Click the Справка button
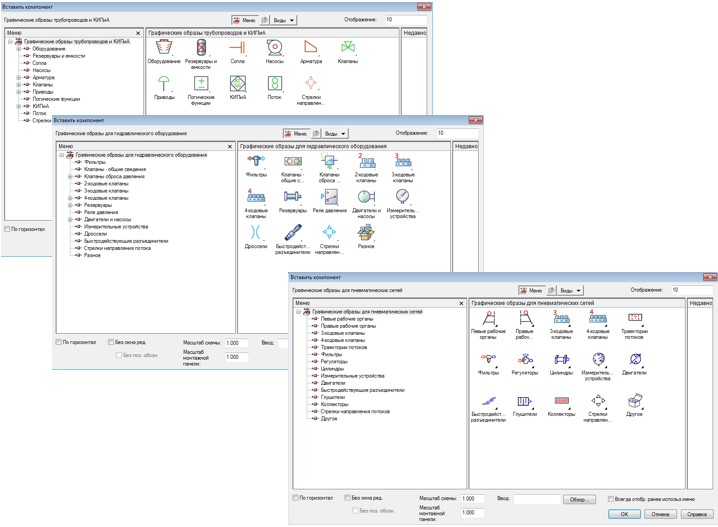This screenshot has width=718, height=527. tap(696, 514)
